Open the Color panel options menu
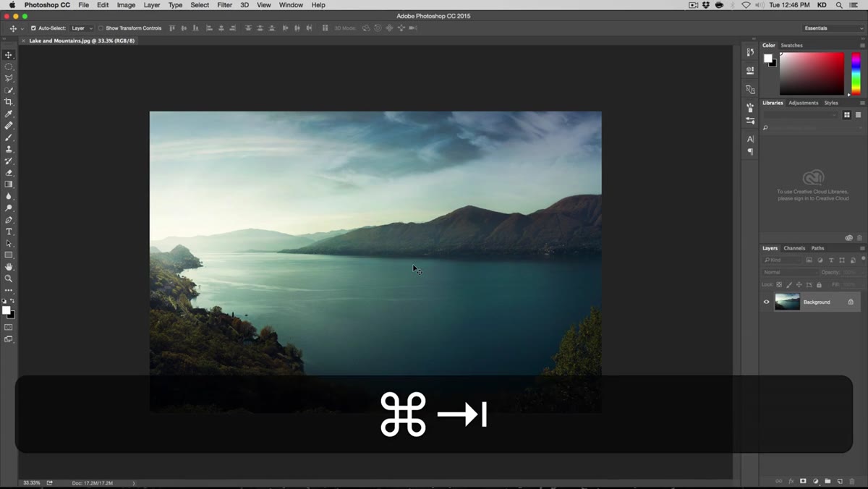This screenshot has width=868, height=489. pos(861,45)
